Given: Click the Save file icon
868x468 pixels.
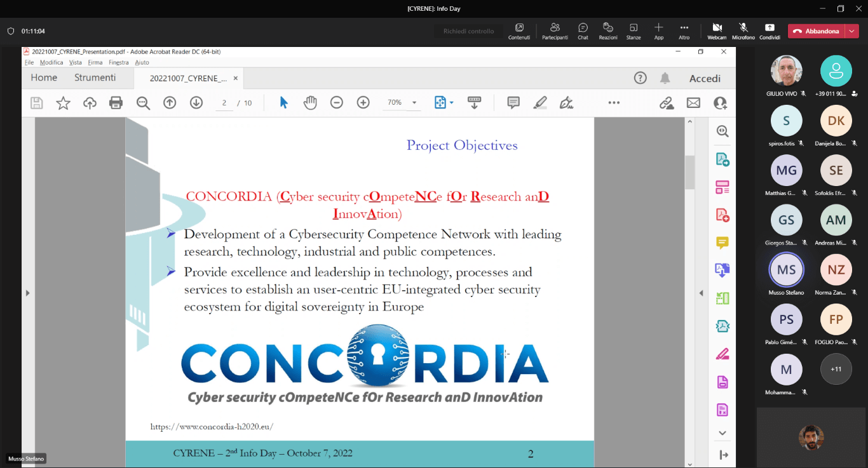Looking at the screenshot, I should pyautogui.click(x=37, y=103).
